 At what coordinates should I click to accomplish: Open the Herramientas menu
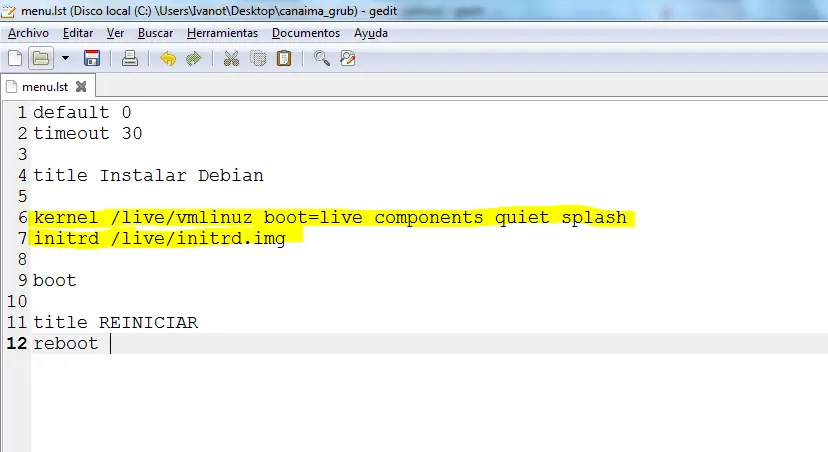(x=222, y=33)
